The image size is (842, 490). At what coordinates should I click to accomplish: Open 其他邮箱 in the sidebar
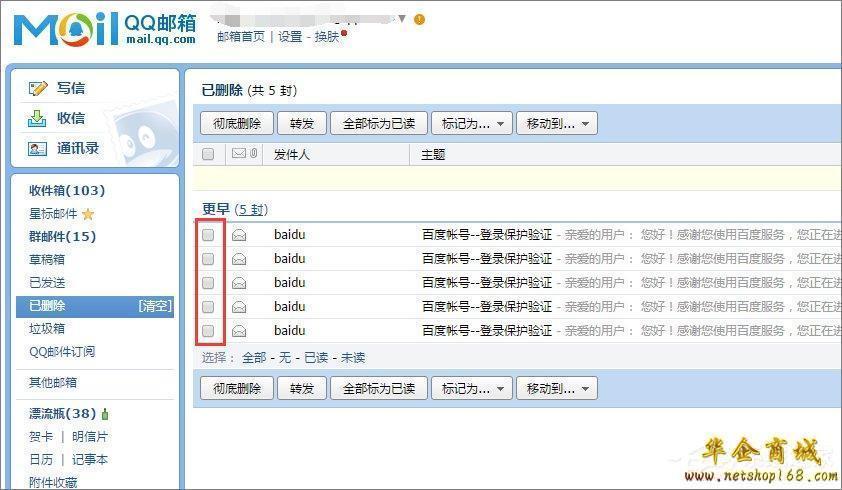point(53,383)
